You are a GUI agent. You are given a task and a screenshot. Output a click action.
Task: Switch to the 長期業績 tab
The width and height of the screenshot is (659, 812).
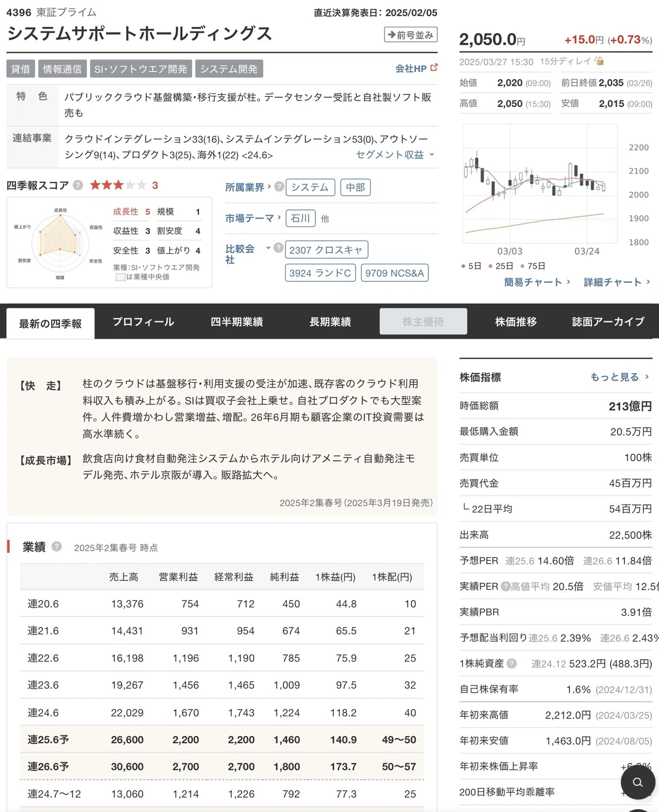(330, 322)
